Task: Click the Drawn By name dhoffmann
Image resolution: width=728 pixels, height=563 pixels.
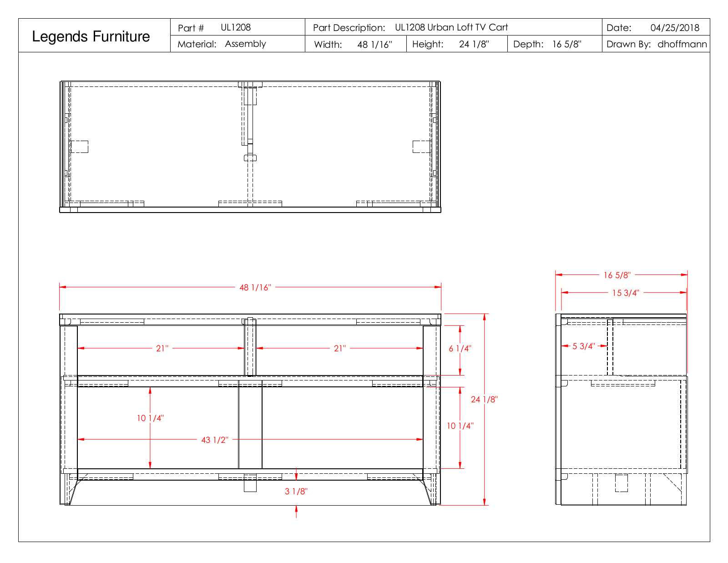Action: 682,44
